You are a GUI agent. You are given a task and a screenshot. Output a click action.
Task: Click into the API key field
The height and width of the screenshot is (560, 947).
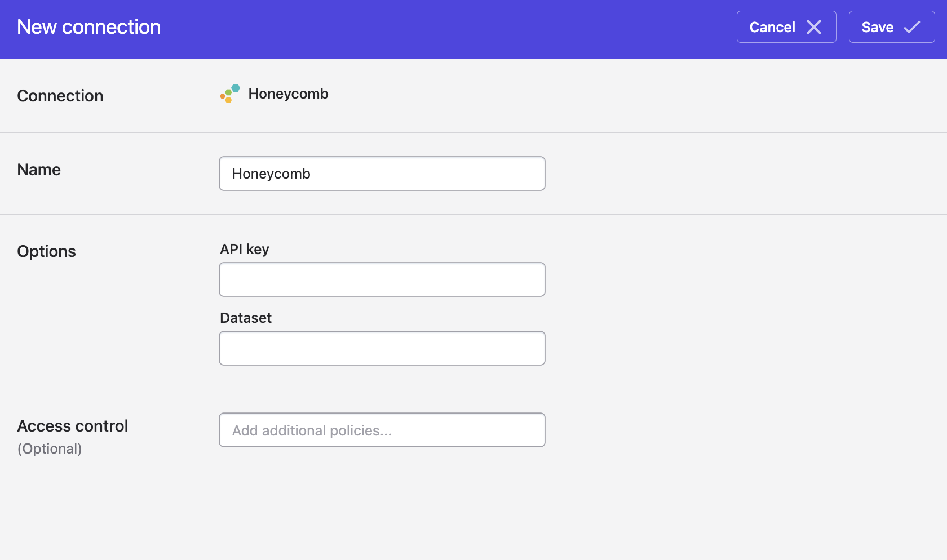(x=382, y=279)
